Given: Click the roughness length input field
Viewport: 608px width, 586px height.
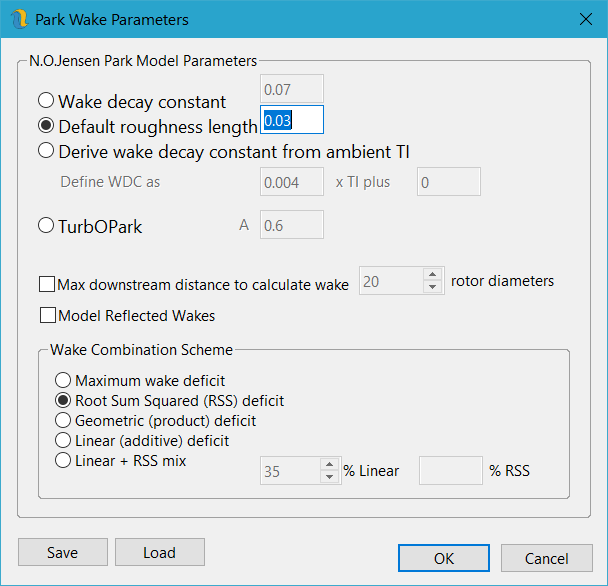Looking at the screenshot, I should tap(292, 120).
